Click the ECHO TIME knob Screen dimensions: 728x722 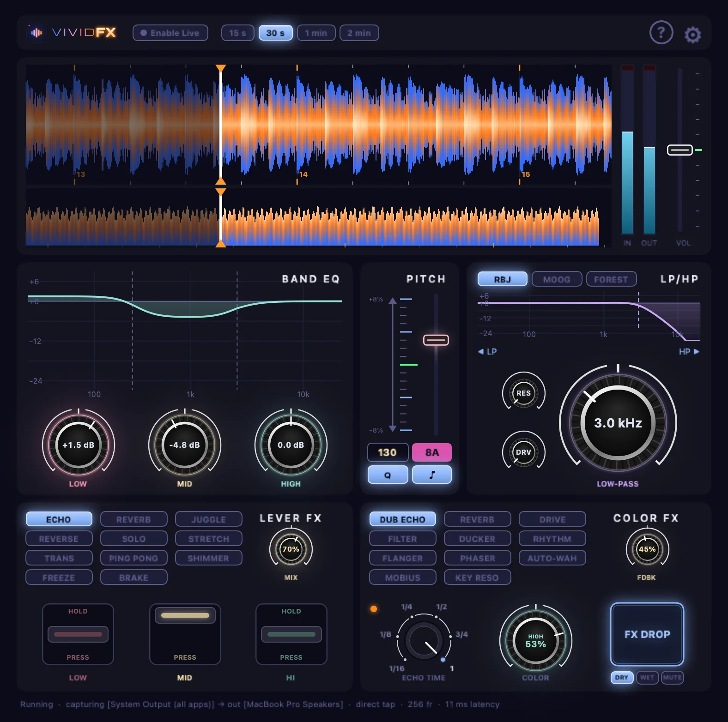coord(424,640)
